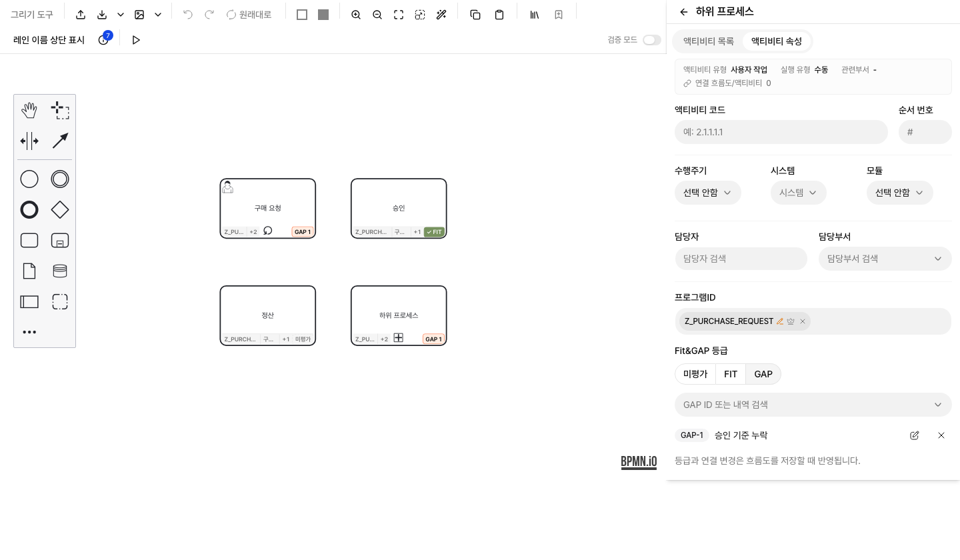Click the magic wand auto-layout icon

pyautogui.click(x=441, y=15)
